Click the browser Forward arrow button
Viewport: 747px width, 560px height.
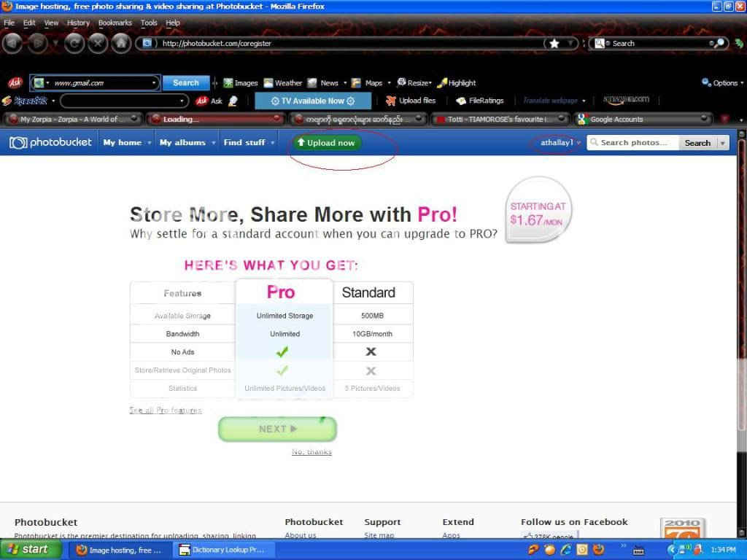pos(38,44)
